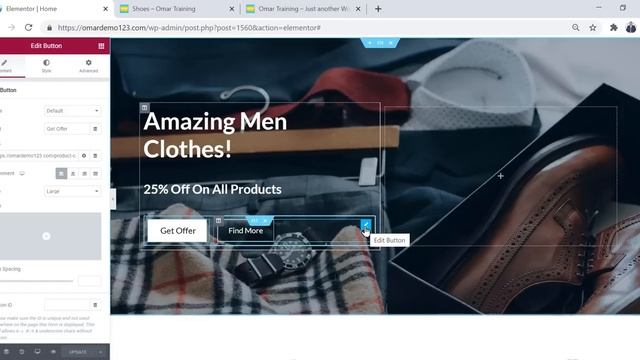640x360 pixels.
Task: Open Responsive Mode in bottom bar
Action: point(37,352)
